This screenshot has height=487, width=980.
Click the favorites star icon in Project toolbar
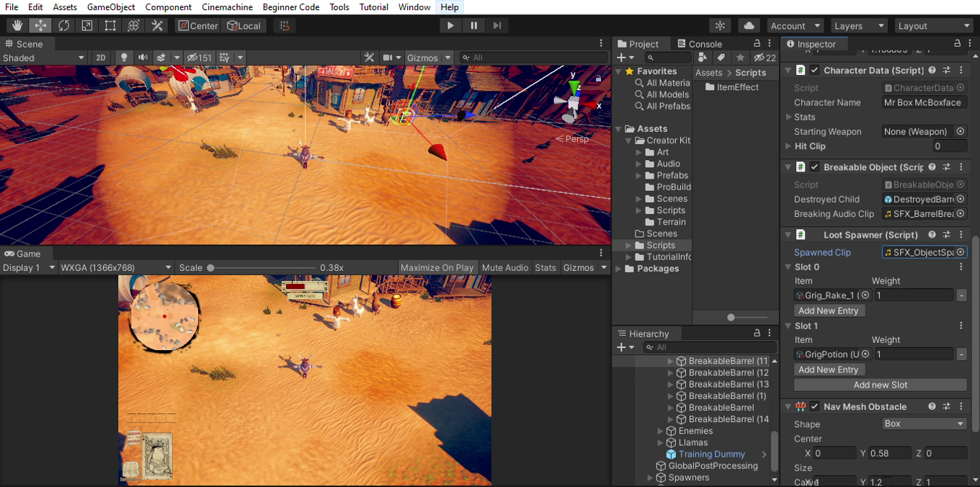click(739, 58)
